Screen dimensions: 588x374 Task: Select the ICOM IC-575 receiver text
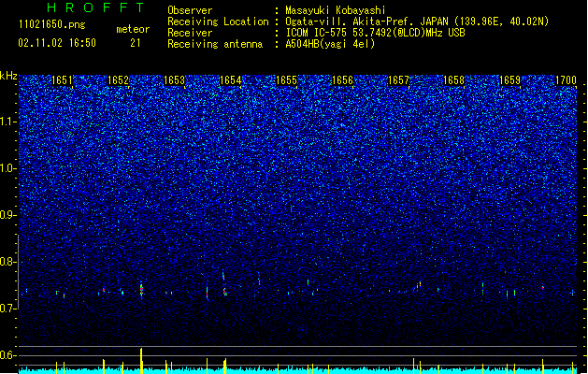point(375,33)
